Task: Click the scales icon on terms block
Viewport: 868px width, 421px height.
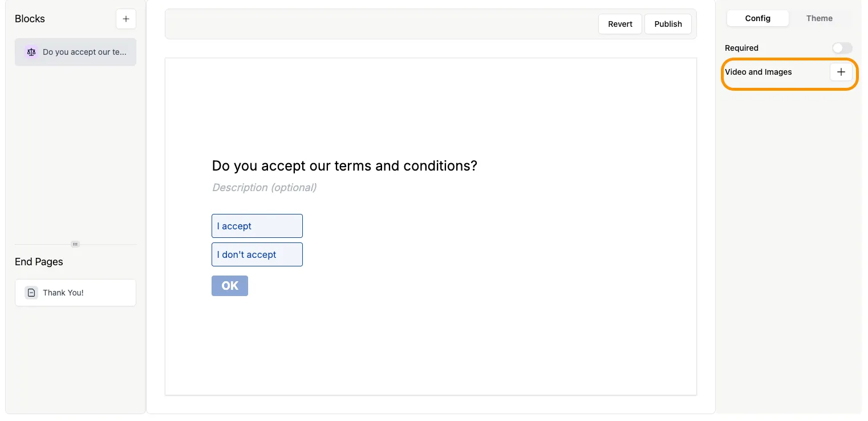Action: click(x=31, y=52)
